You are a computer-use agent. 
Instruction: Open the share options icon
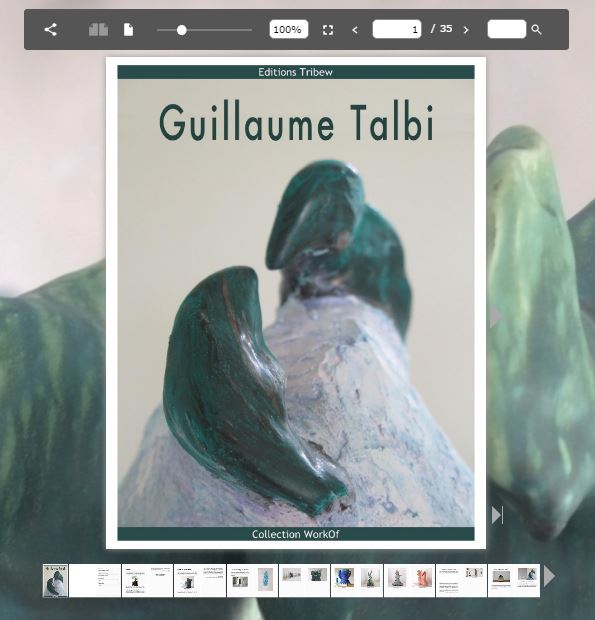click(51, 30)
